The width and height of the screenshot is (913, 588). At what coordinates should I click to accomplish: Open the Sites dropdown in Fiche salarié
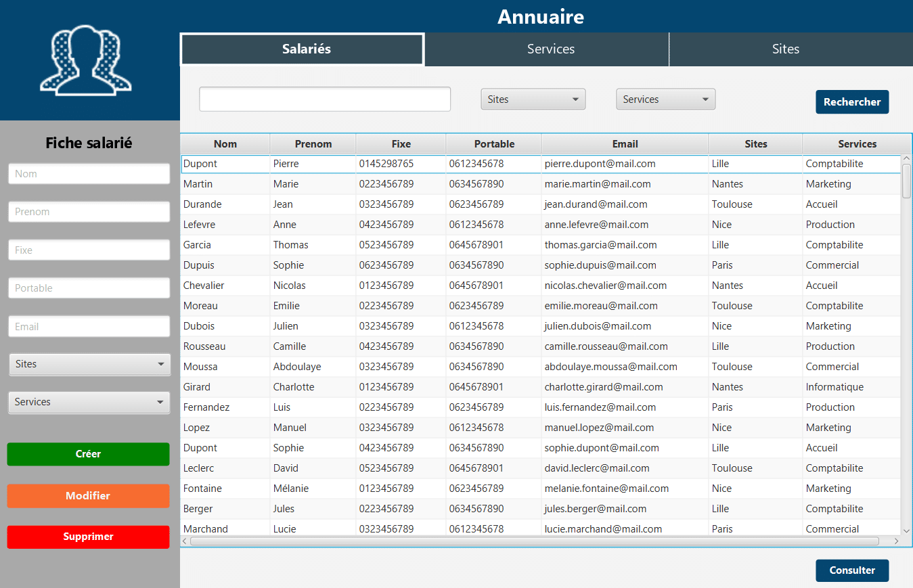pos(89,364)
